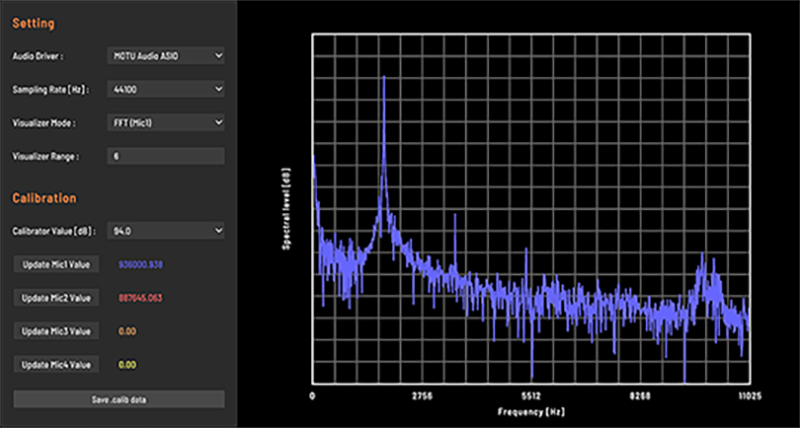Click the 2756 frequency axis tick label

422,396
